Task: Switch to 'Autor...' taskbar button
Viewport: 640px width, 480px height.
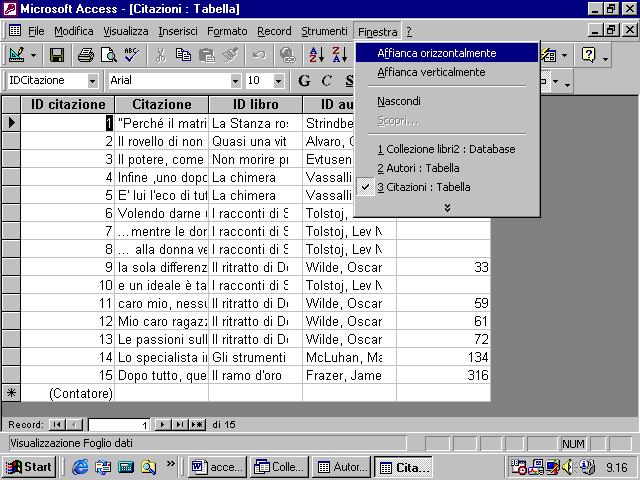Action: coord(341,467)
